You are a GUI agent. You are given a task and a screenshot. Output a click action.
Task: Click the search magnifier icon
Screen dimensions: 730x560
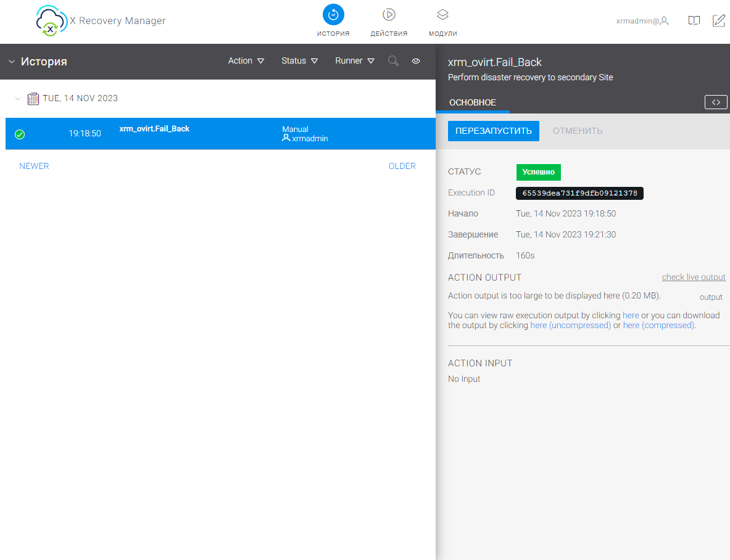click(393, 61)
